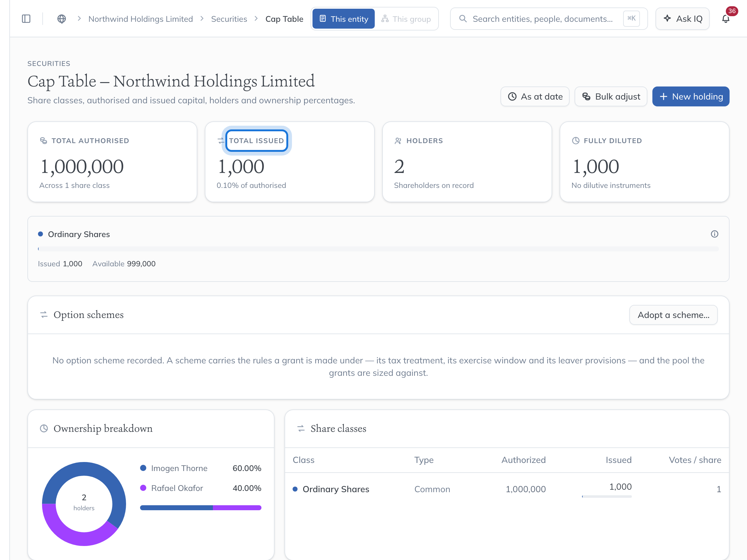Click the Total Issued card label
The width and height of the screenshot is (747, 560).
pos(257,141)
